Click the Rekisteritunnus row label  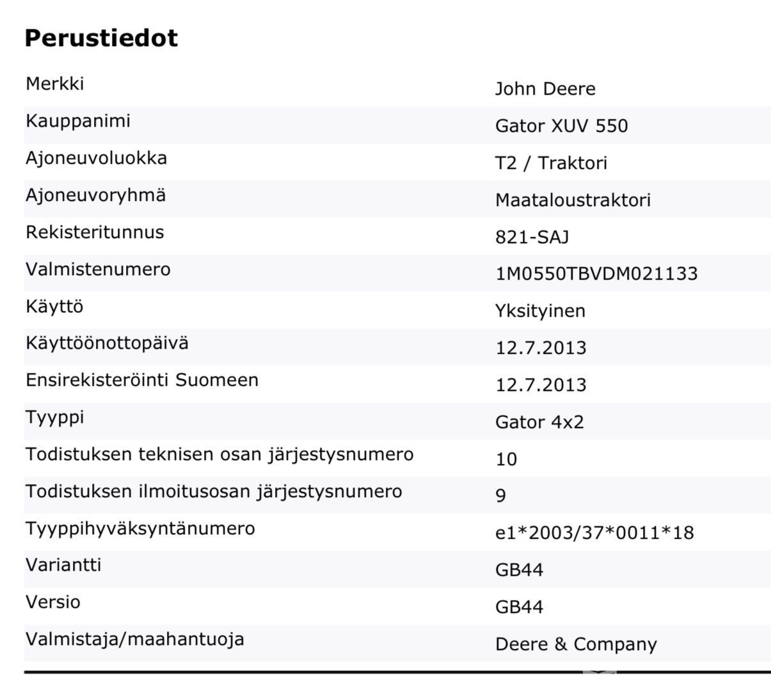(x=95, y=232)
